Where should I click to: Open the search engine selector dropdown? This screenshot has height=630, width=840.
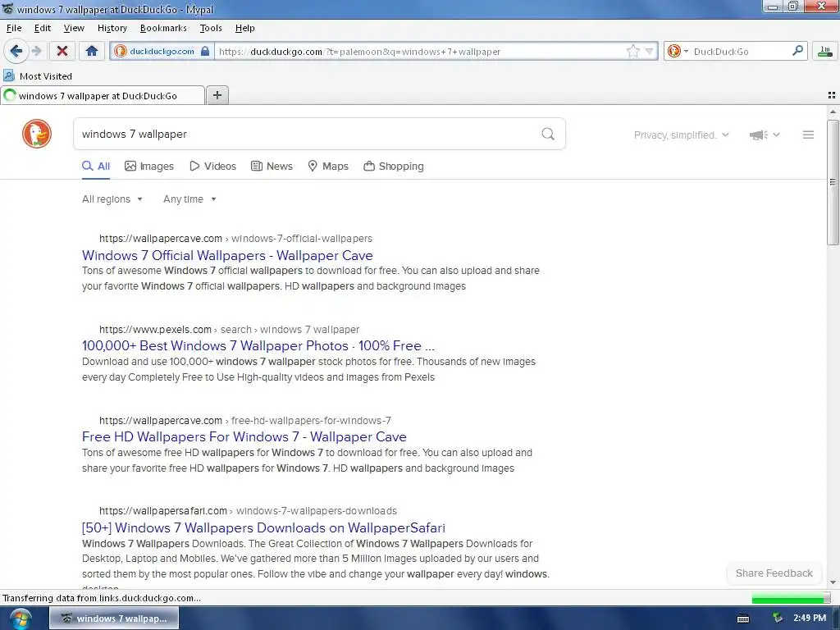(x=678, y=52)
